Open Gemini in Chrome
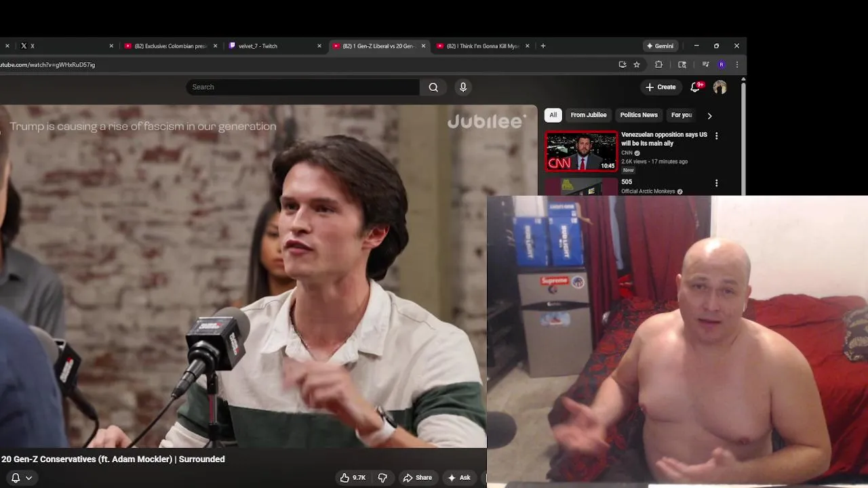868x488 pixels. point(660,46)
